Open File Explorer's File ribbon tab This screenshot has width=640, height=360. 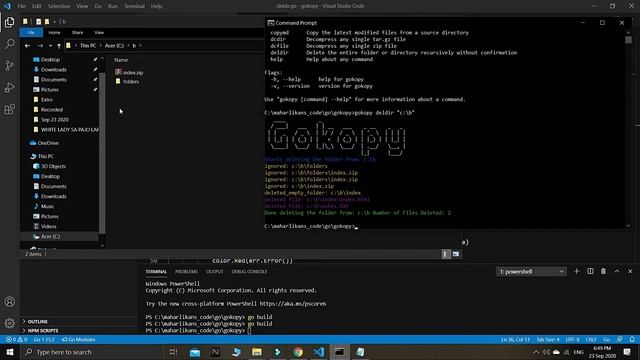[x=31, y=33]
